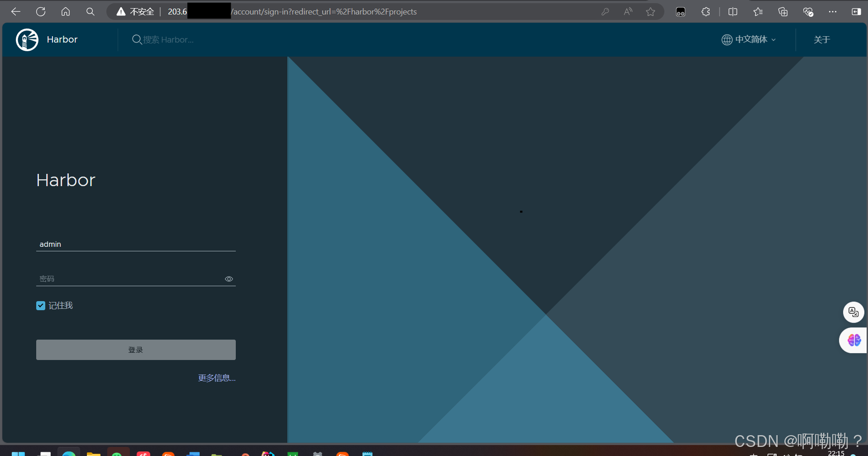Open the 关于 about menu item
The width and height of the screenshot is (868, 456).
tap(822, 40)
